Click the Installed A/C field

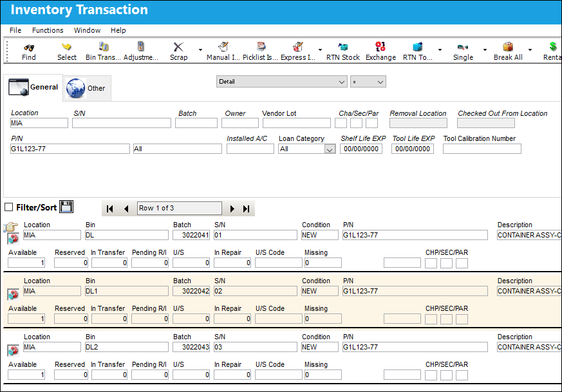(250, 149)
